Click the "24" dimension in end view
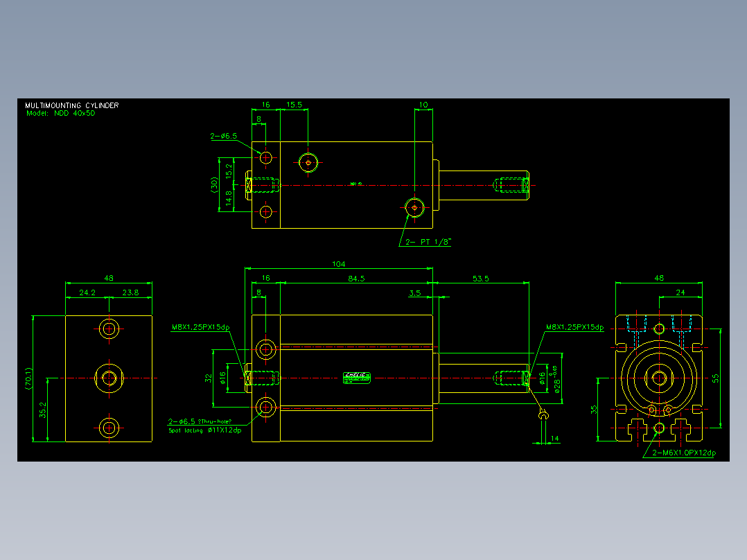The height and width of the screenshot is (560, 747). pos(680,292)
